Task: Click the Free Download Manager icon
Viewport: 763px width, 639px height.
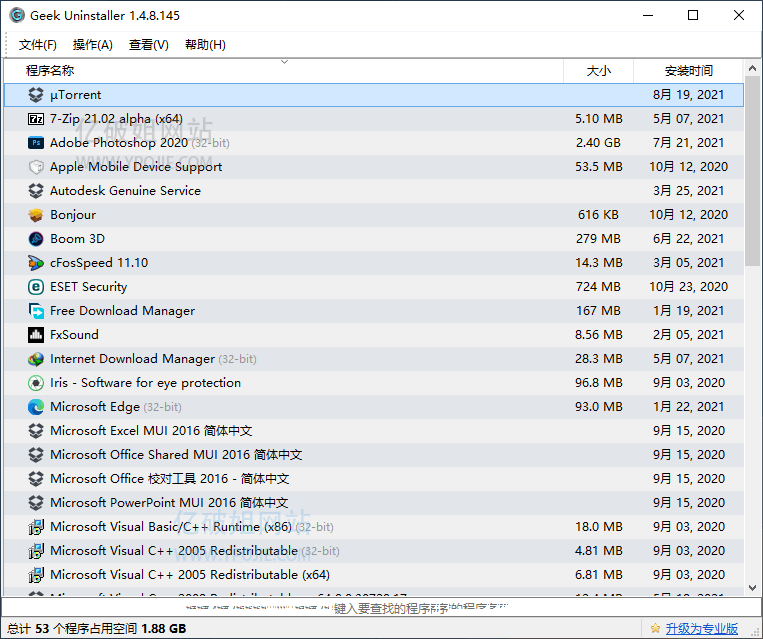Action: pos(36,310)
